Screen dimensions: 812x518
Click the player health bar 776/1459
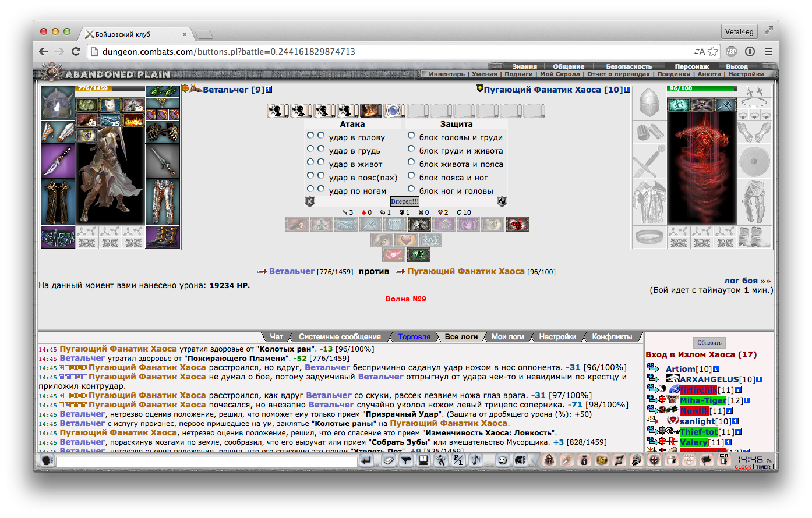[110, 88]
